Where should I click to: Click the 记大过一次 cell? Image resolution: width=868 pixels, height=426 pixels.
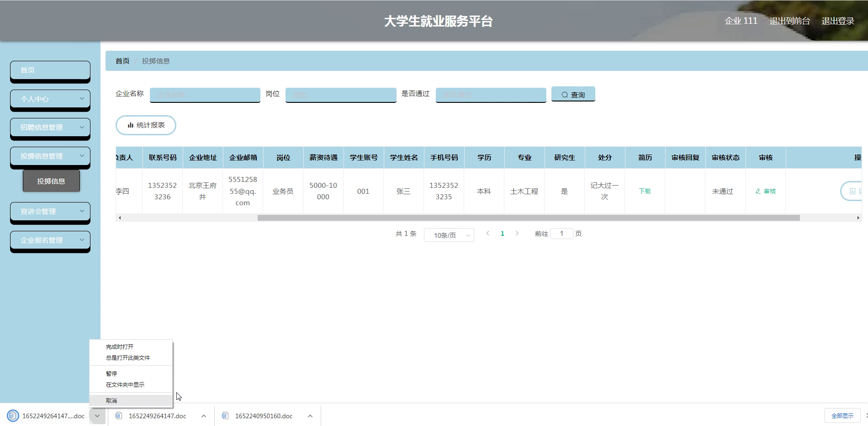point(604,191)
